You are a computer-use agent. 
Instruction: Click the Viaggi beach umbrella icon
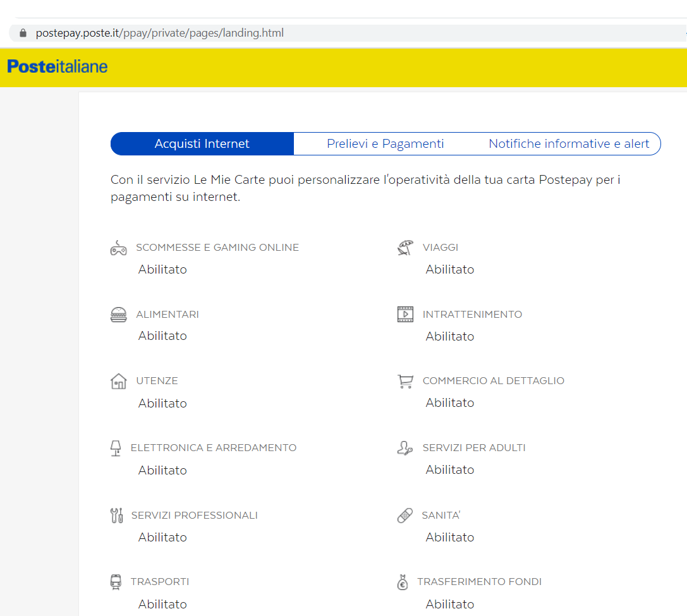pos(405,248)
